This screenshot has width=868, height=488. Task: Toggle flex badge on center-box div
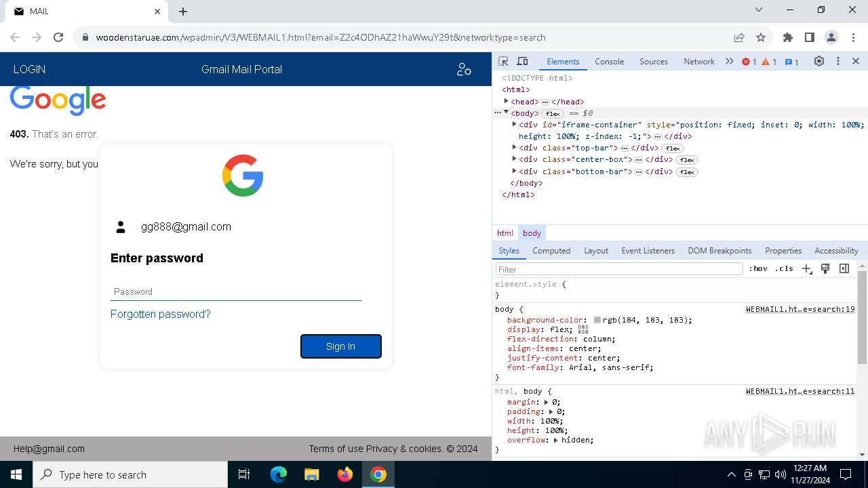click(x=687, y=160)
